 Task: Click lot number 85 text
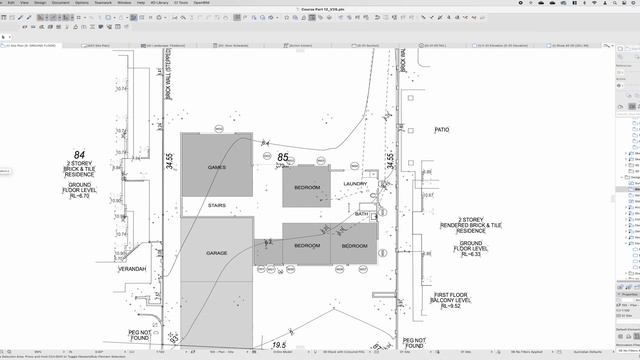[x=283, y=157]
